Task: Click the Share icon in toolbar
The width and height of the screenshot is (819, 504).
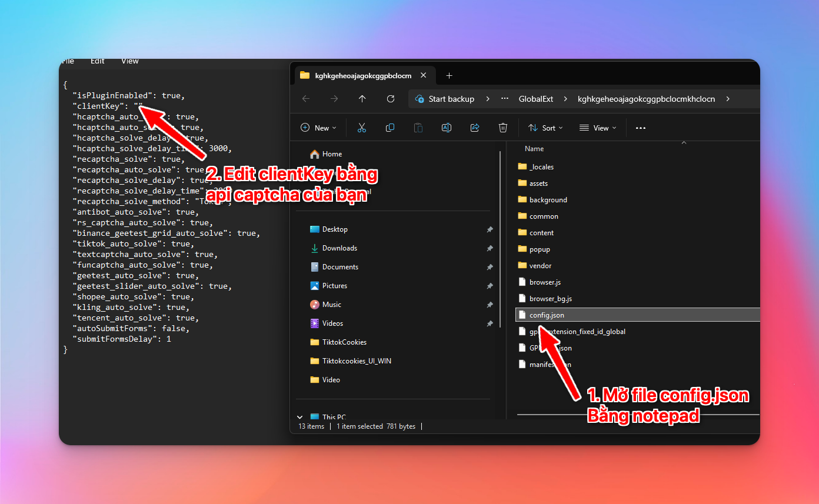Action: [x=475, y=128]
